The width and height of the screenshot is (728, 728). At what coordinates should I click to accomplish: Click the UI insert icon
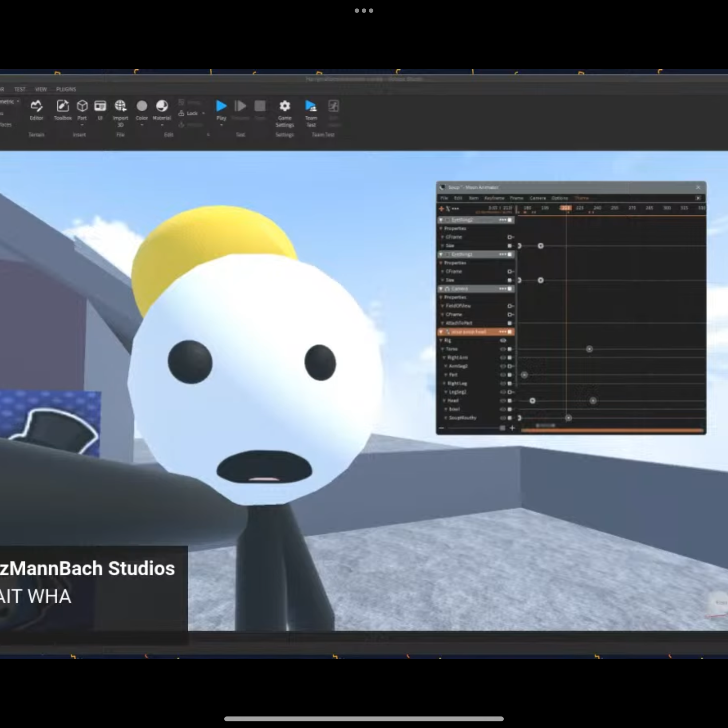click(100, 107)
